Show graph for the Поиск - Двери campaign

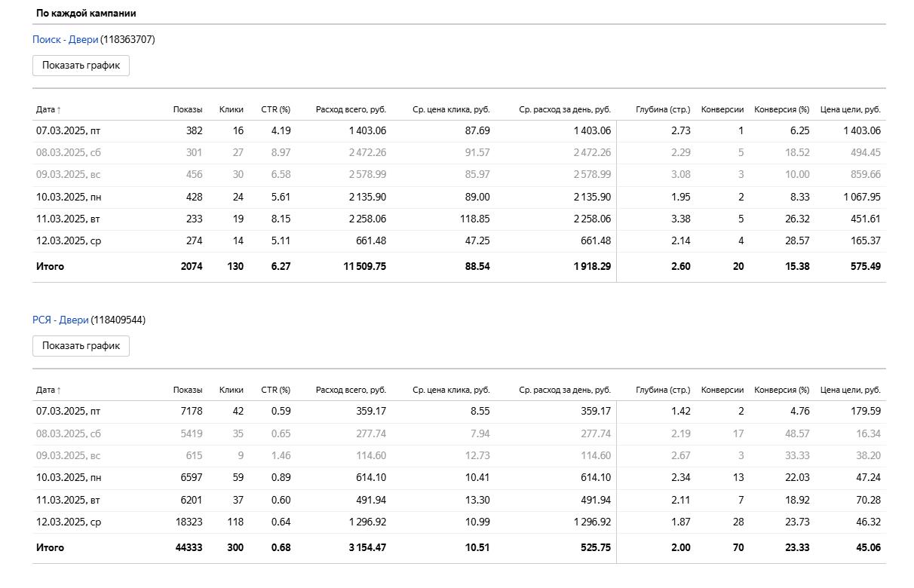point(81,66)
